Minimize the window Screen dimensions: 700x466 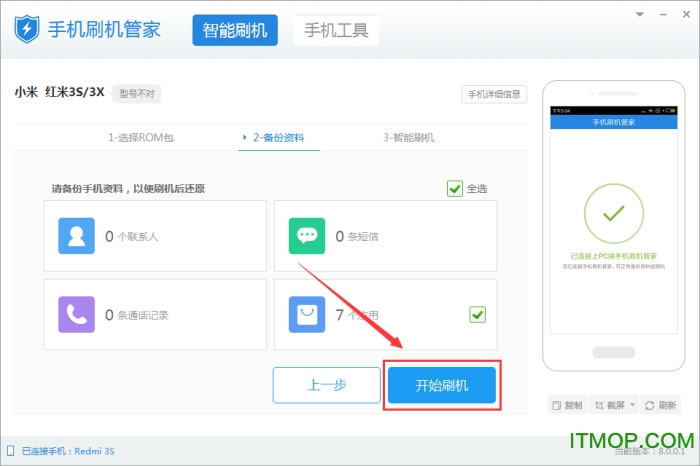tap(663, 15)
